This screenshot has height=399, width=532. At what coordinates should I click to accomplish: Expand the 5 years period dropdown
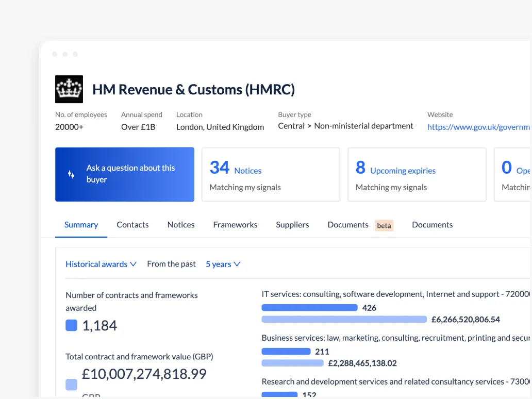223,264
